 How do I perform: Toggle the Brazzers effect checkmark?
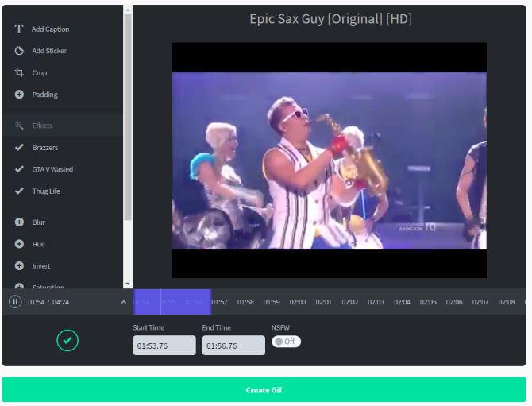pos(19,147)
